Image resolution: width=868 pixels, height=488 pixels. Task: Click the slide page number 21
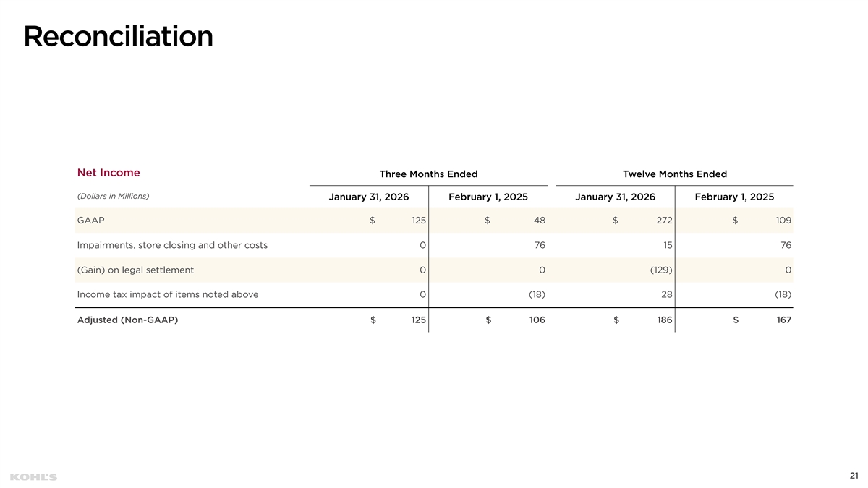click(854, 476)
